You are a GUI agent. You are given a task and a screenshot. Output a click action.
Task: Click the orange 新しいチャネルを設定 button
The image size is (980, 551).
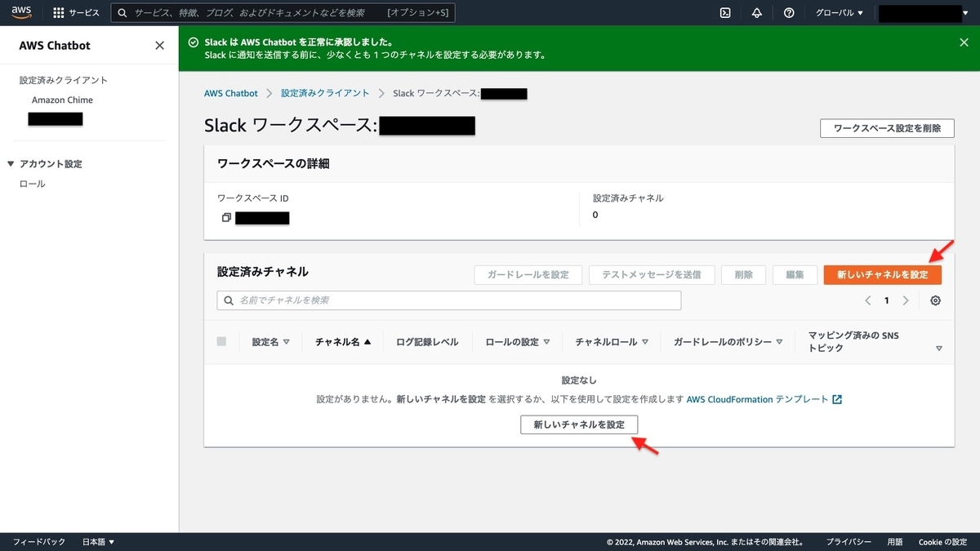(x=882, y=275)
